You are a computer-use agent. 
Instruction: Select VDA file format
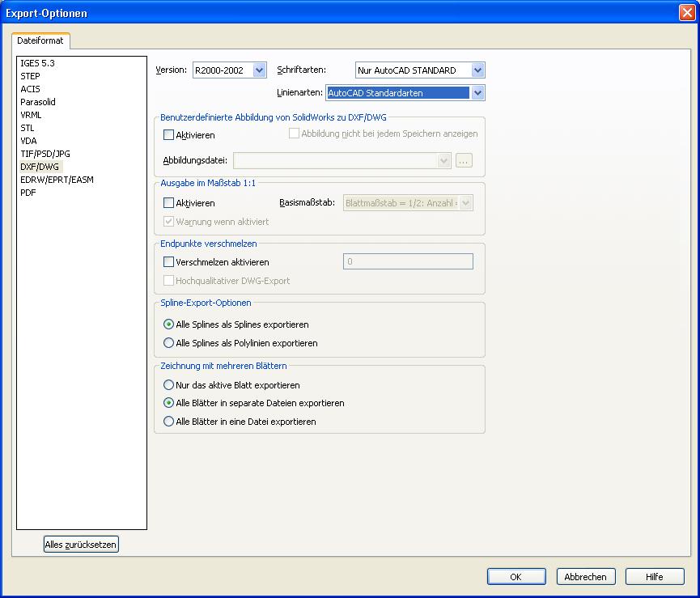(28, 141)
